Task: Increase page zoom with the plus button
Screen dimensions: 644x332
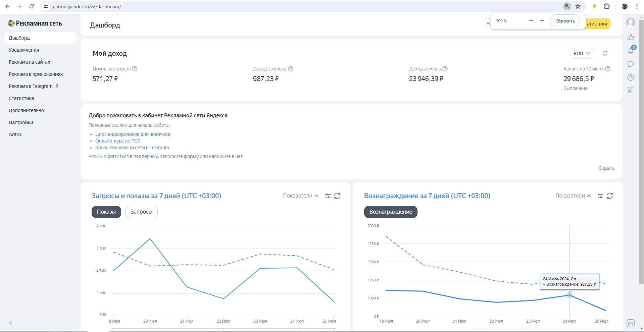Action: click(x=542, y=21)
